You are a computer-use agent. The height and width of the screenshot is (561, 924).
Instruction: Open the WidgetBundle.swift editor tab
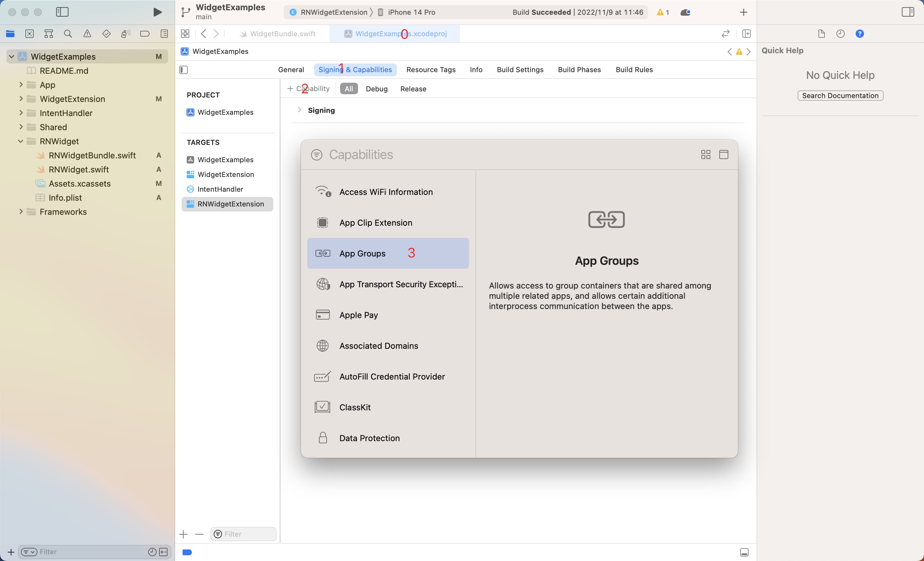pyautogui.click(x=278, y=34)
